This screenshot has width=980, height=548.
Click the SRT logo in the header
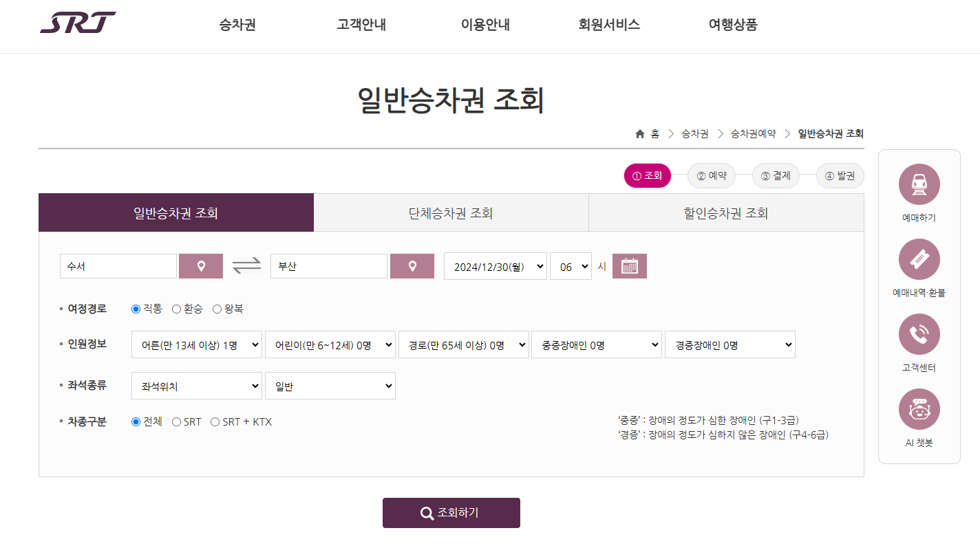[x=77, y=21]
